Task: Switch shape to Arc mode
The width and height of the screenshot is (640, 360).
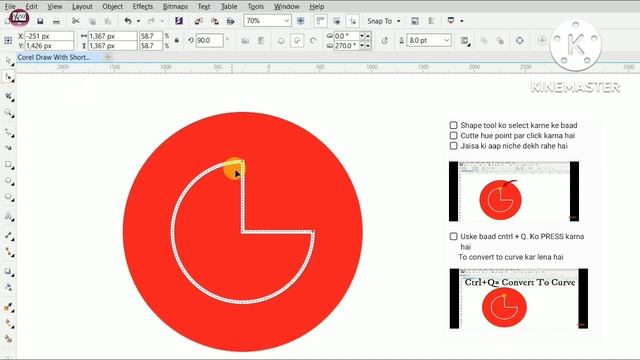Action: point(313,41)
